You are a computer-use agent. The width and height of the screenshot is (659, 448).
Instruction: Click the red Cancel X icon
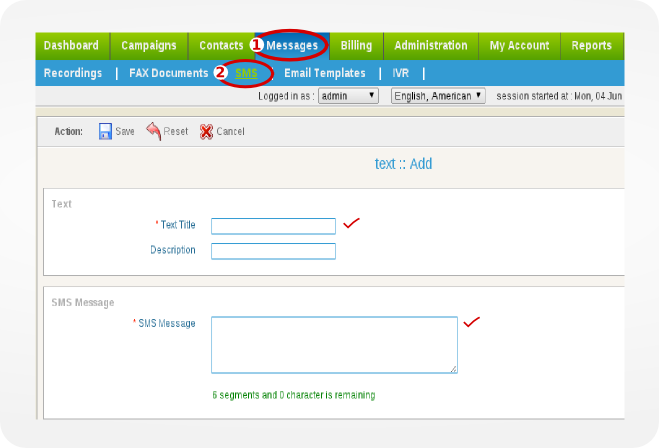[206, 132]
